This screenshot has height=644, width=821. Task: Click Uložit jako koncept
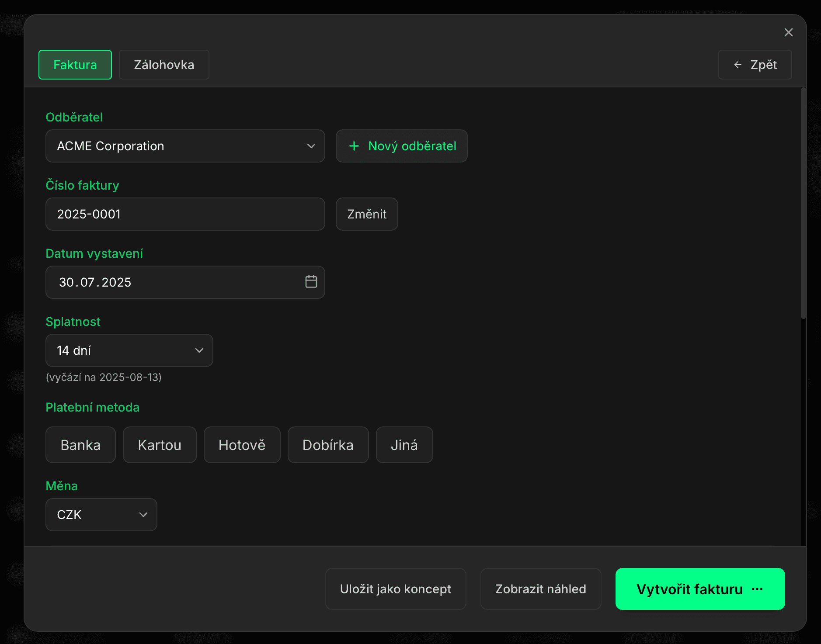click(395, 589)
